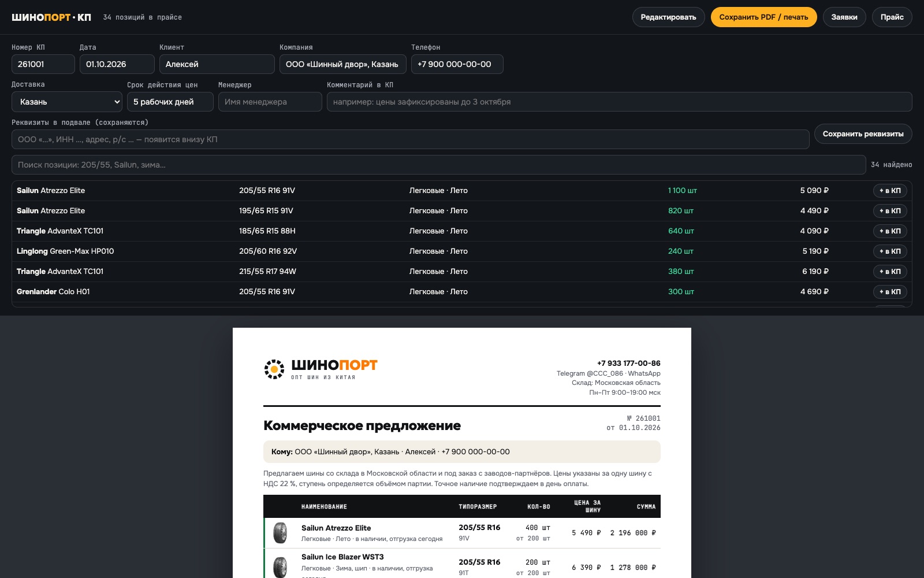Add Grenlander Colo H01 to КП

coord(890,292)
